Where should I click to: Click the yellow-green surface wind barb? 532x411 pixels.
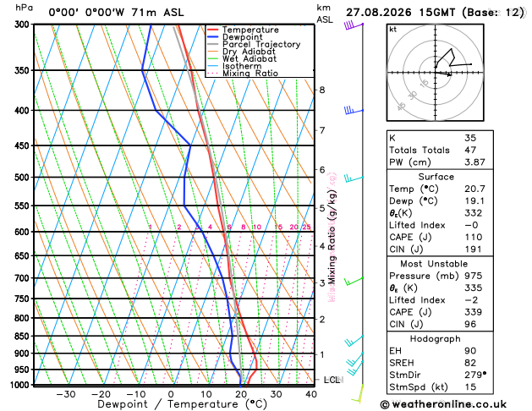point(358,394)
